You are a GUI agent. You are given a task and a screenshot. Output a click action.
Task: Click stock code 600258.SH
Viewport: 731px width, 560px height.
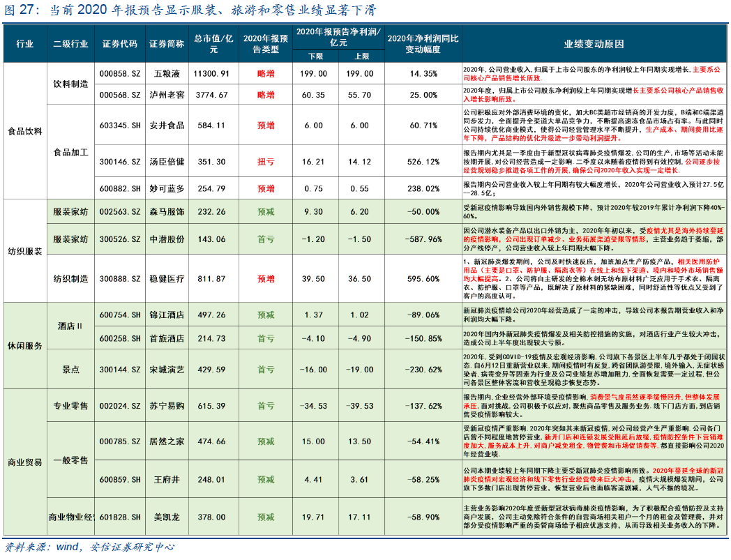click(x=120, y=338)
